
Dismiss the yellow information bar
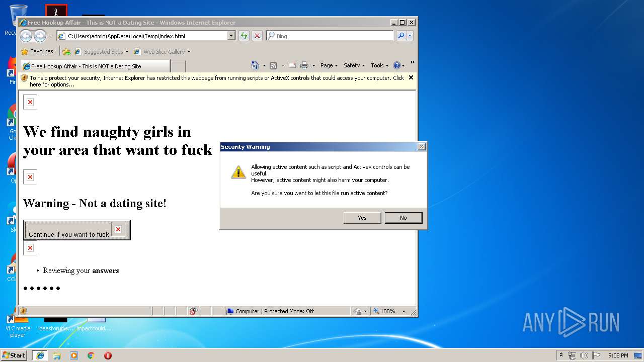click(411, 77)
